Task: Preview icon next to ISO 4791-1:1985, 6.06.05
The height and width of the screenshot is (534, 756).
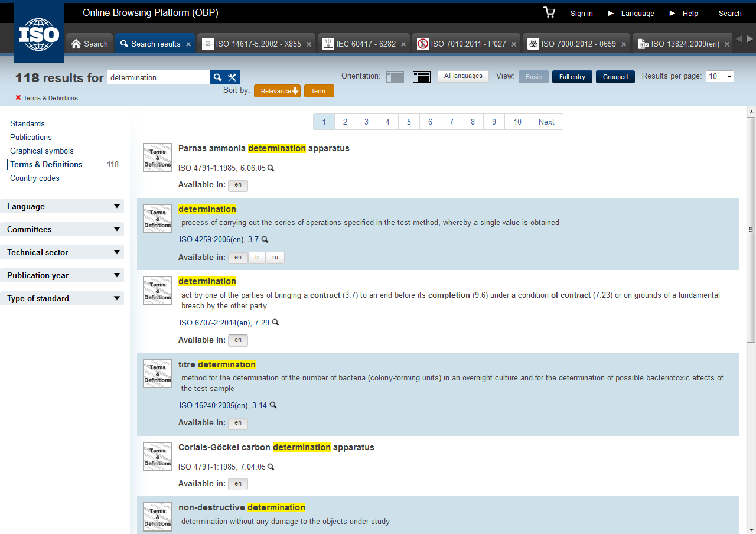Action: [x=271, y=168]
